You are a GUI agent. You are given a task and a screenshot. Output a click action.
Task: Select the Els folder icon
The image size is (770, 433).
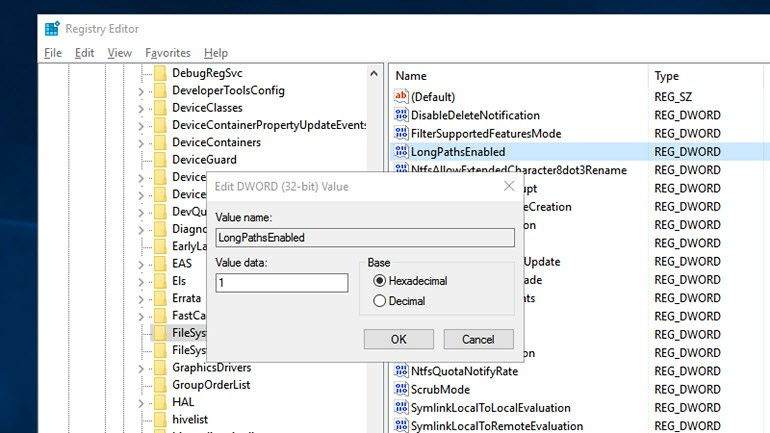(x=160, y=281)
